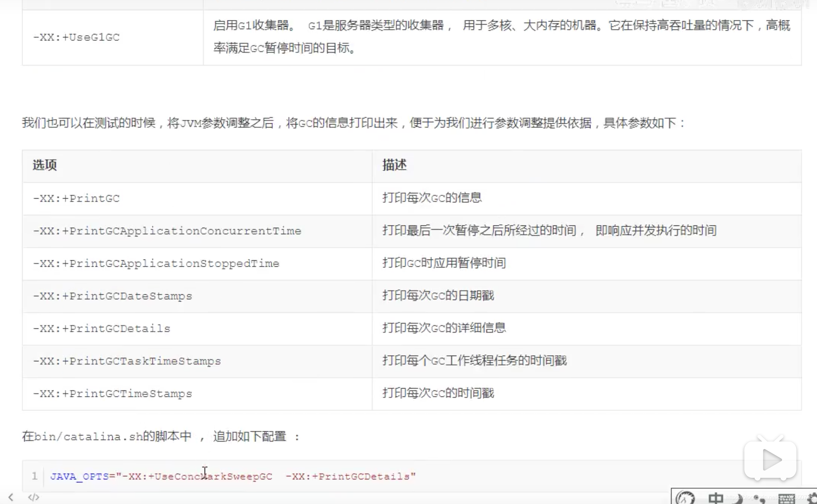Image resolution: width=817 pixels, height=504 pixels.
Task: Select the -XX:+PrintGCTimeStamps cell
Action: tap(197, 394)
